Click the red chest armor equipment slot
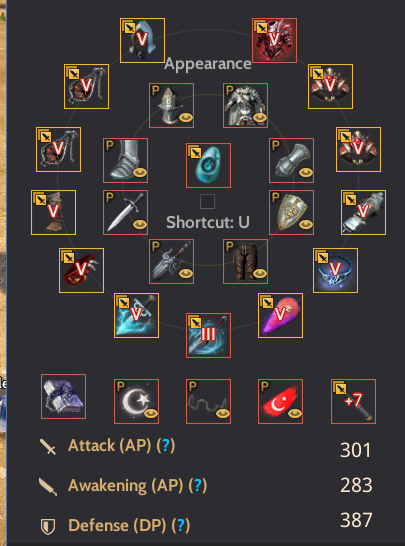Viewport: 405px width, 546px height. (x=274, y=40)
